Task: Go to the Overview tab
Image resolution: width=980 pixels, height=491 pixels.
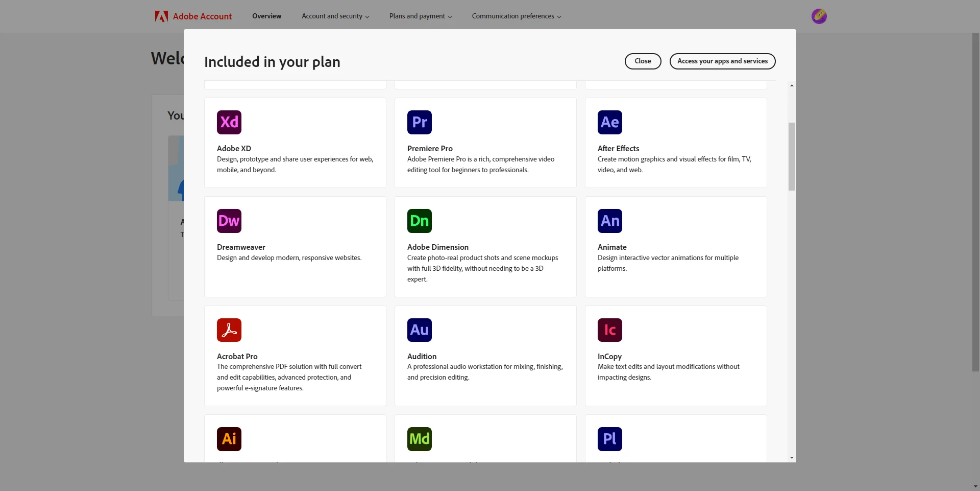Action: pyautogui.click(x=267, y=16)
